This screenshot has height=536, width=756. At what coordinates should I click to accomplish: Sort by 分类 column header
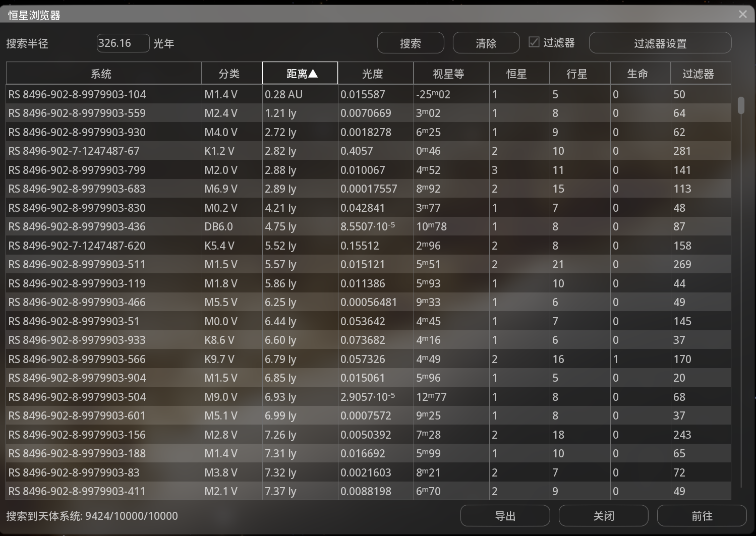[232, 74]
